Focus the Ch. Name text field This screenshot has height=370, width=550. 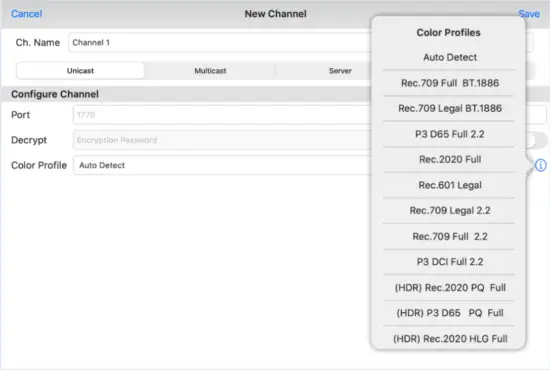coord(220,42)
